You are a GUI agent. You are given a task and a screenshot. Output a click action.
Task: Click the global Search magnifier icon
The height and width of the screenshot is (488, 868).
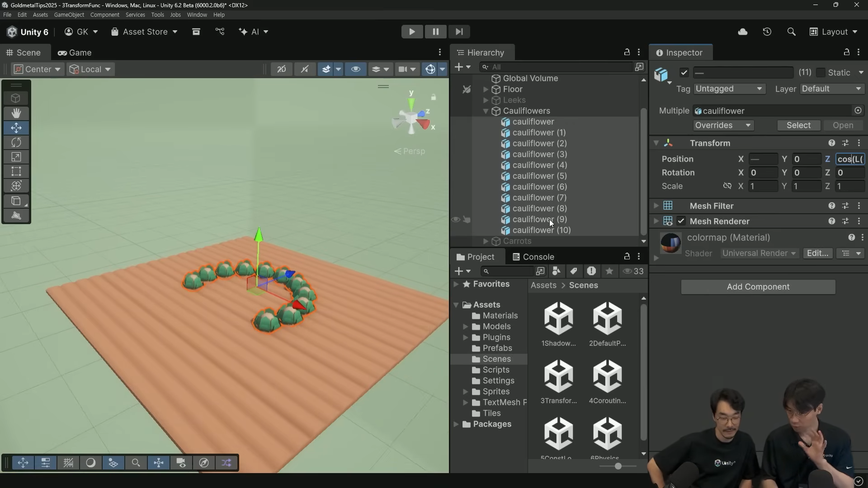(791, 32)
